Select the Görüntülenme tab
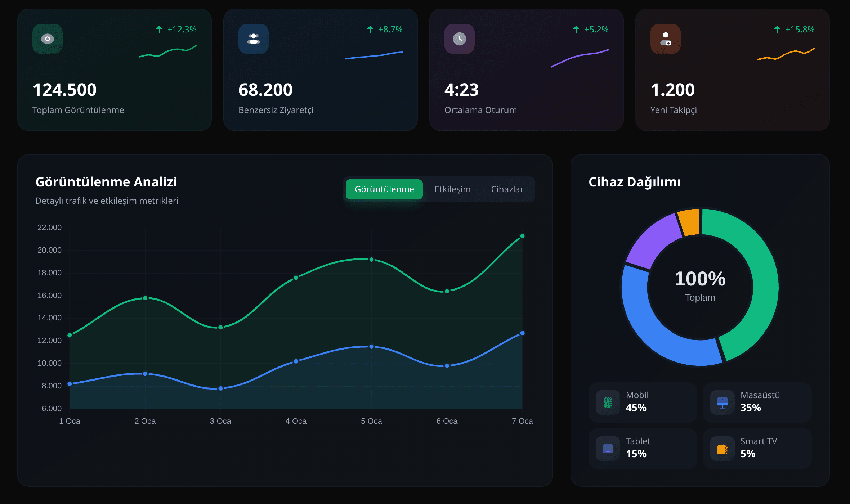 click(x=384, y=189)
